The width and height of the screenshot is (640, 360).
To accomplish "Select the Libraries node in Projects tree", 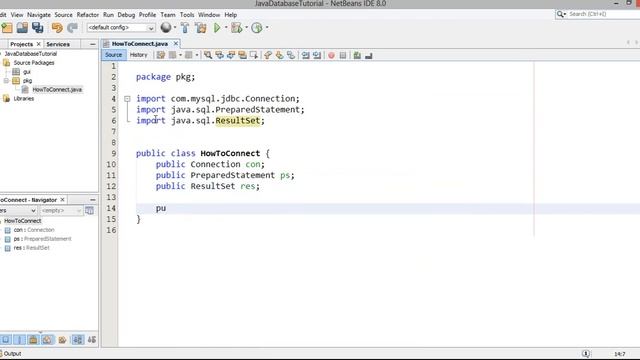I will point(24,99).
